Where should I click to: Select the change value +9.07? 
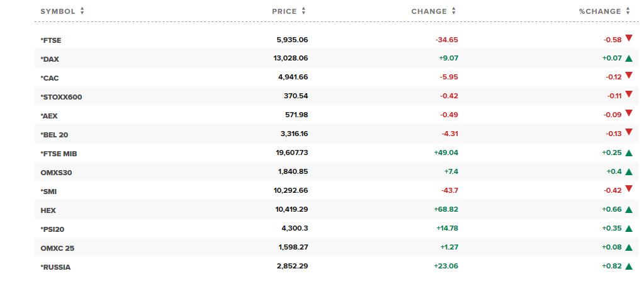pos(448,59)
